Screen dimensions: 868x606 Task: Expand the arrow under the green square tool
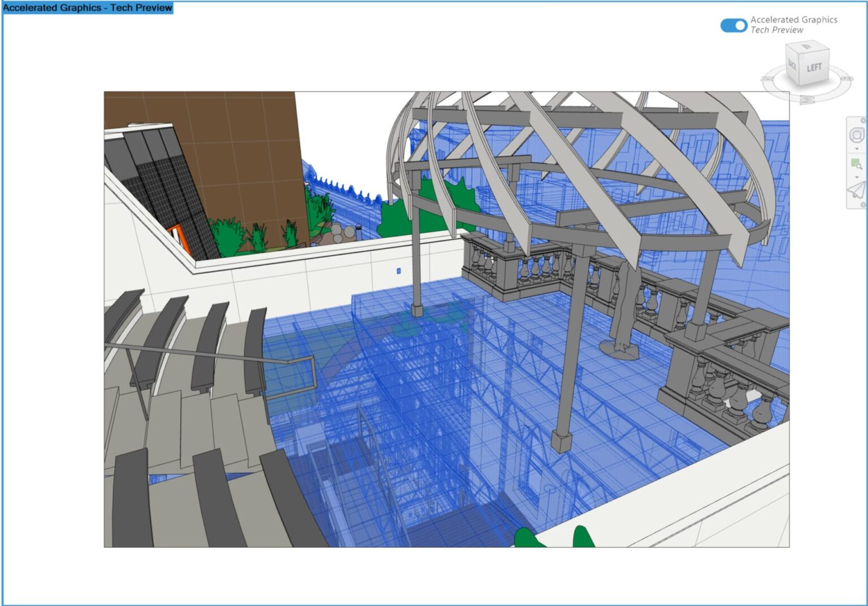click(857, 177)
